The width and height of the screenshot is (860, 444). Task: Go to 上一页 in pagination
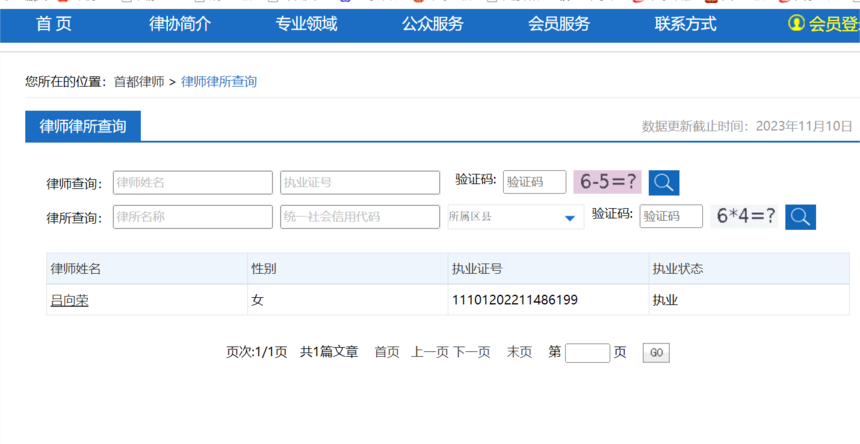tap(430, 352)
